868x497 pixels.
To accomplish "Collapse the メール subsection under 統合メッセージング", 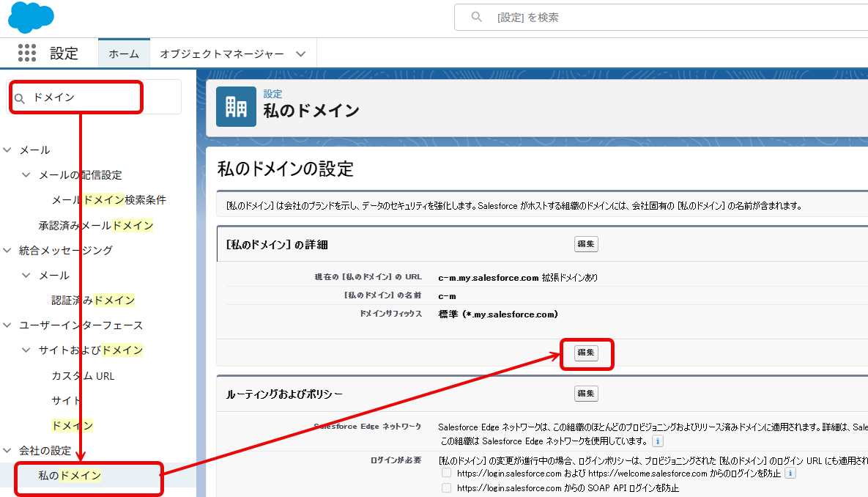I will pos(26,275).
